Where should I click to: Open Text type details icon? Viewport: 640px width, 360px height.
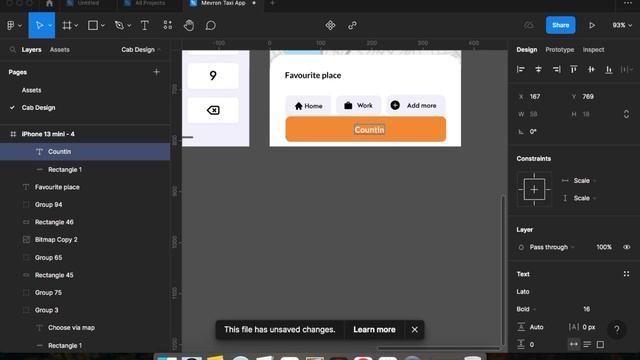626,274
